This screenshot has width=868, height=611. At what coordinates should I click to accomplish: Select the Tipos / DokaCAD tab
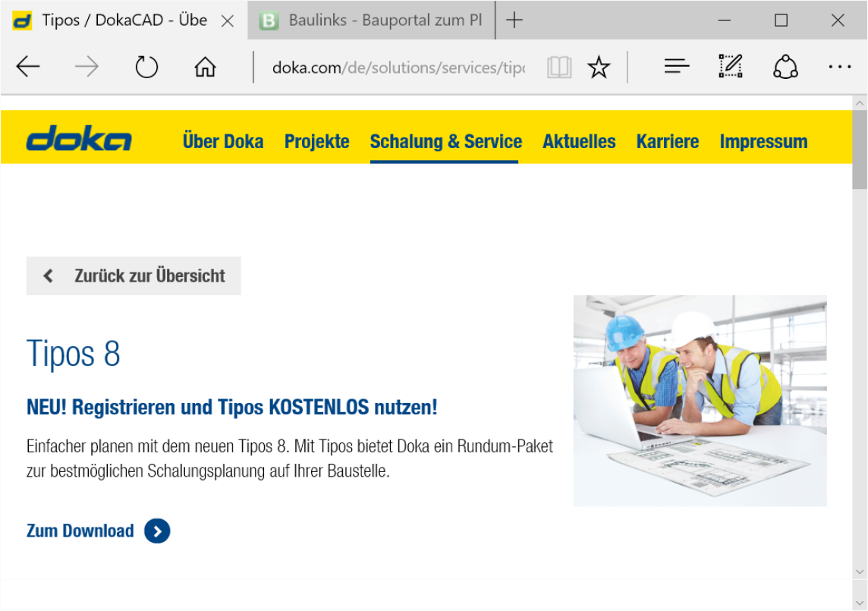pos(124,20)
